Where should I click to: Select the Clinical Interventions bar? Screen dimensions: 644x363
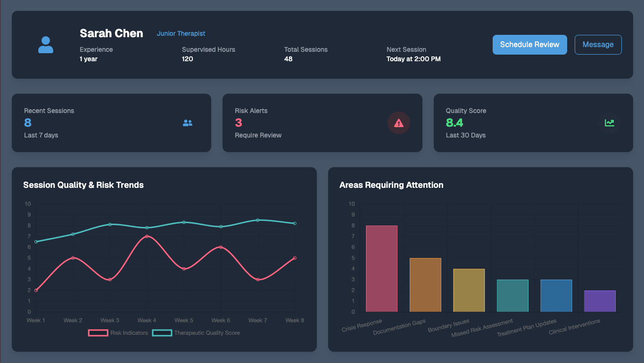pyautogui.click(x=600, y=301)
